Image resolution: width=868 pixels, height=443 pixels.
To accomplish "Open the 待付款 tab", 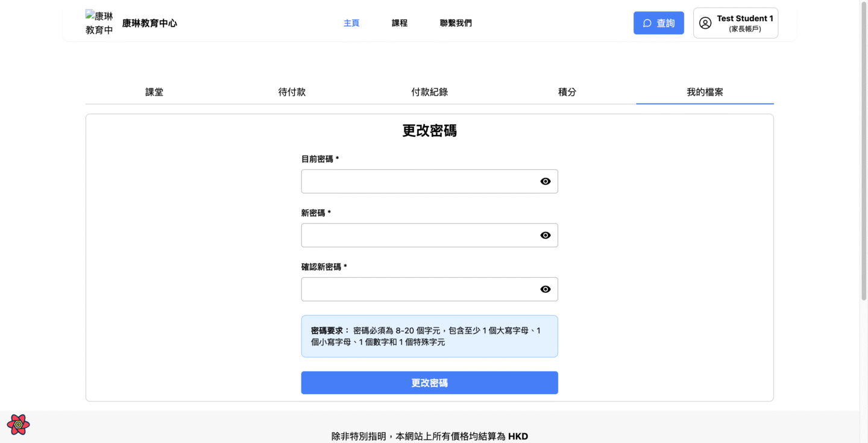I will pos(292,92).
